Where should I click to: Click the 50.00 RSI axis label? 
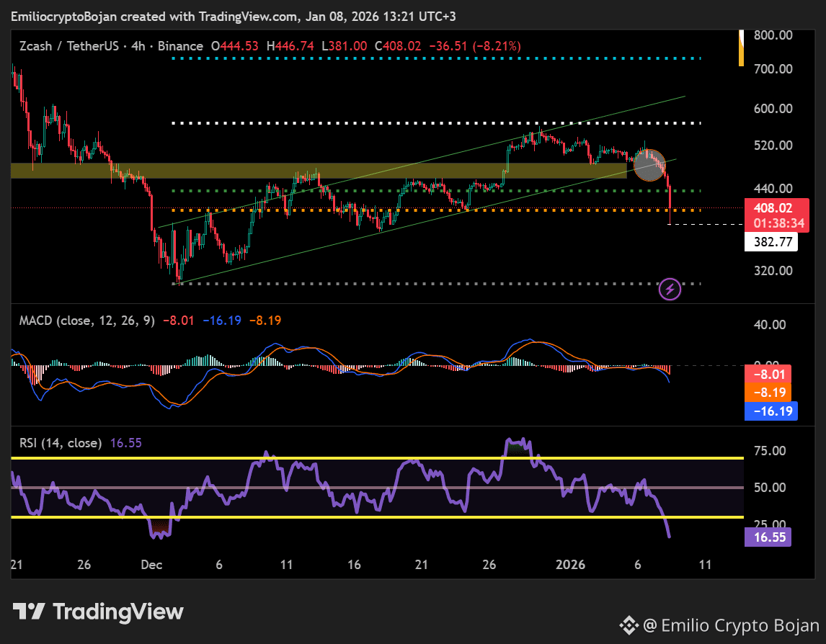coord(770,488)
